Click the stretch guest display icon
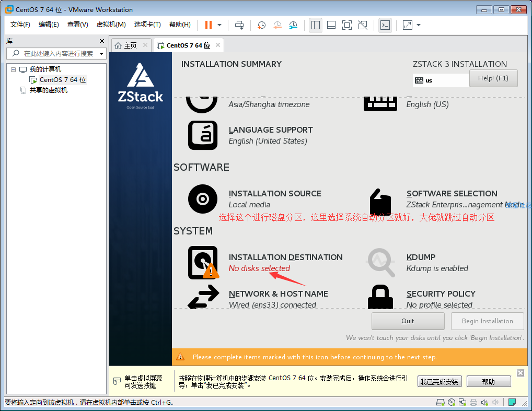Viewport: 532px width, 411px height. pos(408,25)
